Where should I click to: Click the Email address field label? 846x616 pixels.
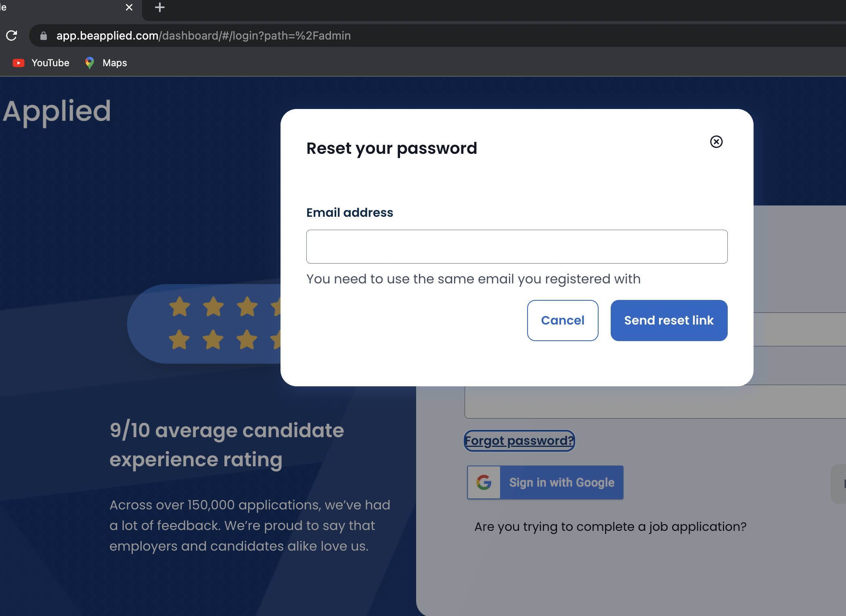pyautogui.click(x=350, y=213)
